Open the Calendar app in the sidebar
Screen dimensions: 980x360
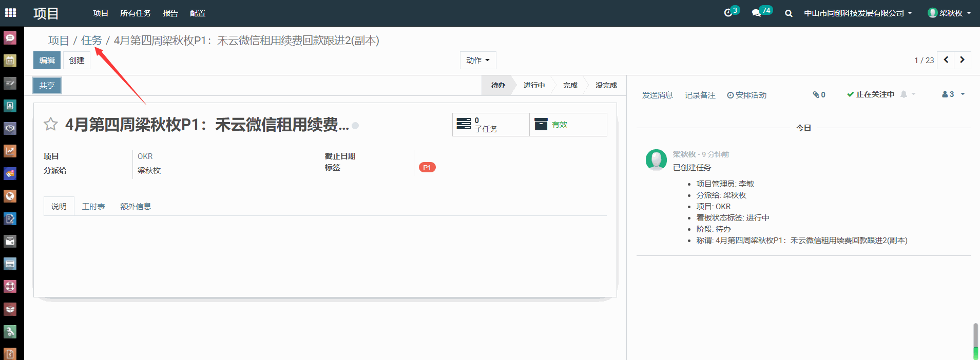10,61
